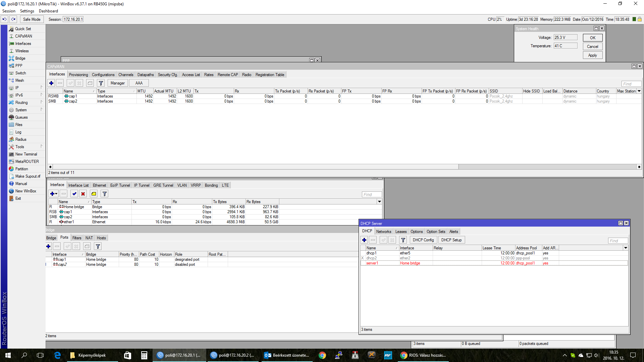Screen dimensions: 644x362
Task: Click the CAPsMAN AAA button
Action: [x=139, y=83]
